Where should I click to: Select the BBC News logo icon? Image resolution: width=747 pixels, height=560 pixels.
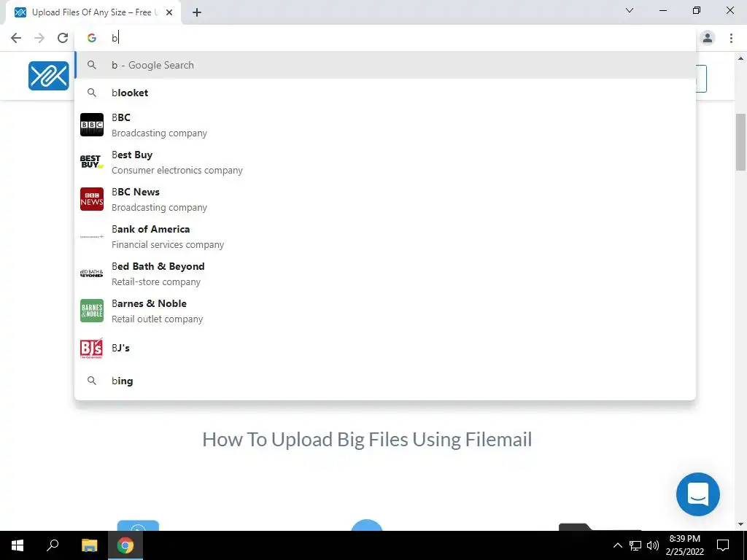92,199
